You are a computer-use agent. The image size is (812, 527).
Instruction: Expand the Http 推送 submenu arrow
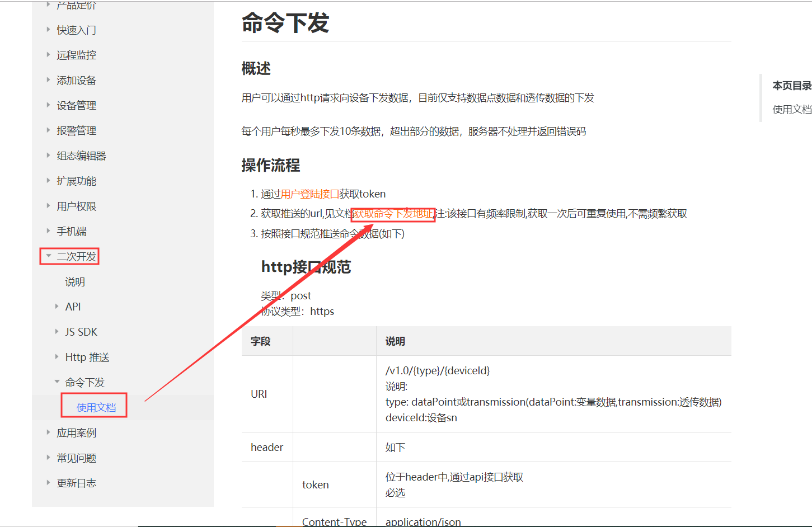pyautogui.click(x=57, y=357)
